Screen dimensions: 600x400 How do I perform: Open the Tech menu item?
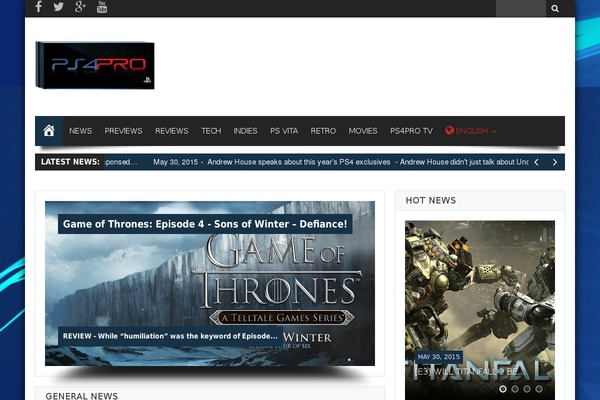pos(211,131)
